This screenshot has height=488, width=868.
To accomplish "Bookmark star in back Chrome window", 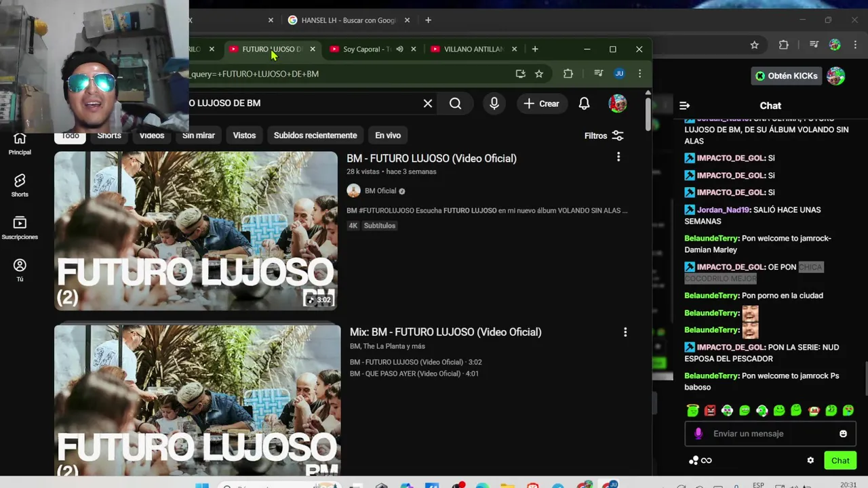I will pyautogui.click(x=754, y=45).
